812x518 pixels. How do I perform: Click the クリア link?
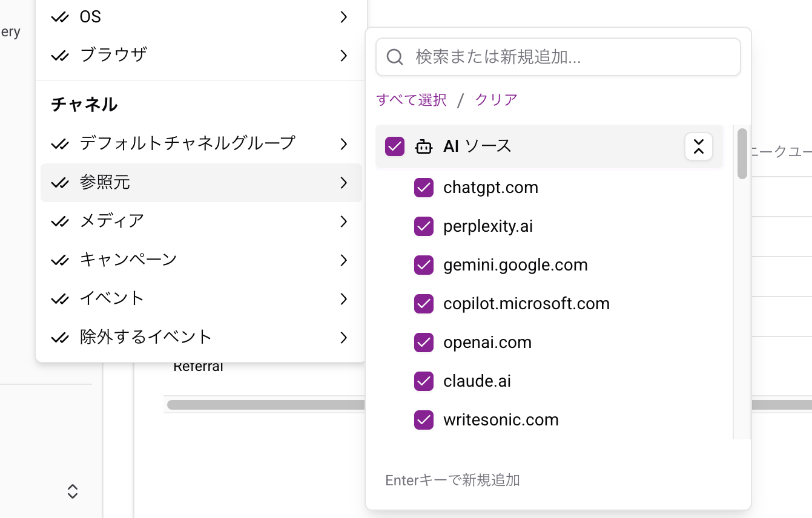click(x=495, y=100)
